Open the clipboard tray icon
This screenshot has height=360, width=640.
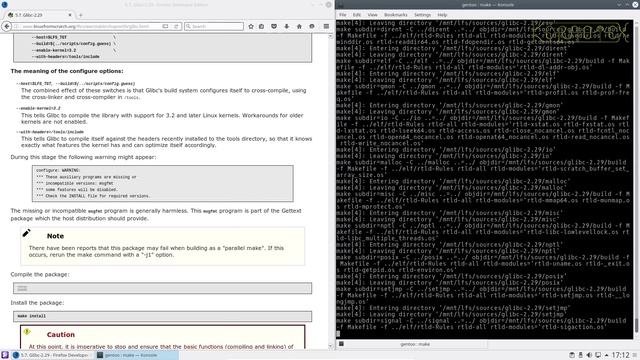tap(572, 355)
